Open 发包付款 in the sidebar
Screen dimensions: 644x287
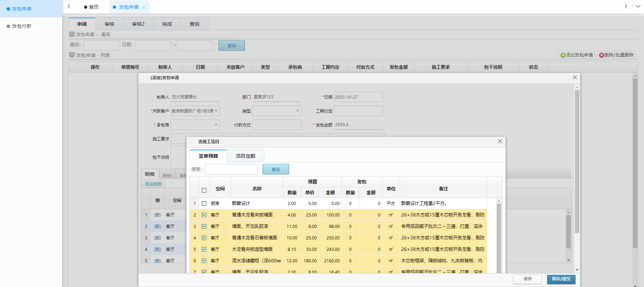tap(22, 26)
